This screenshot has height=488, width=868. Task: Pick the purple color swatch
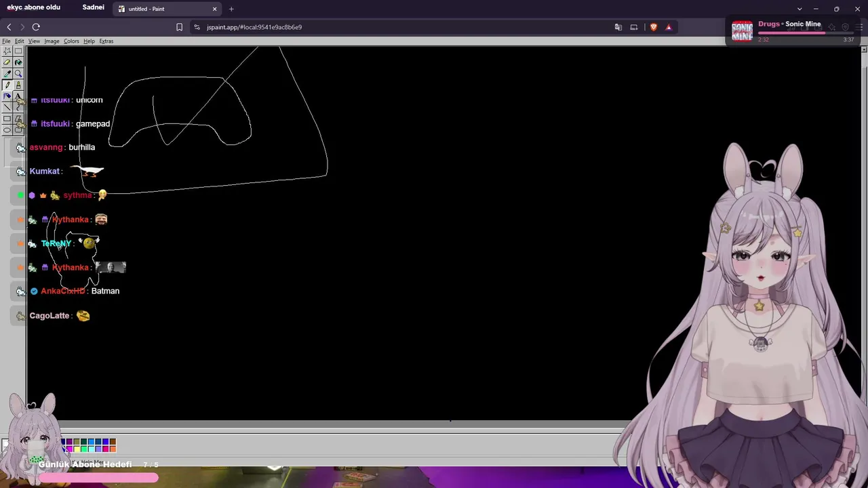tap(69, 441)
